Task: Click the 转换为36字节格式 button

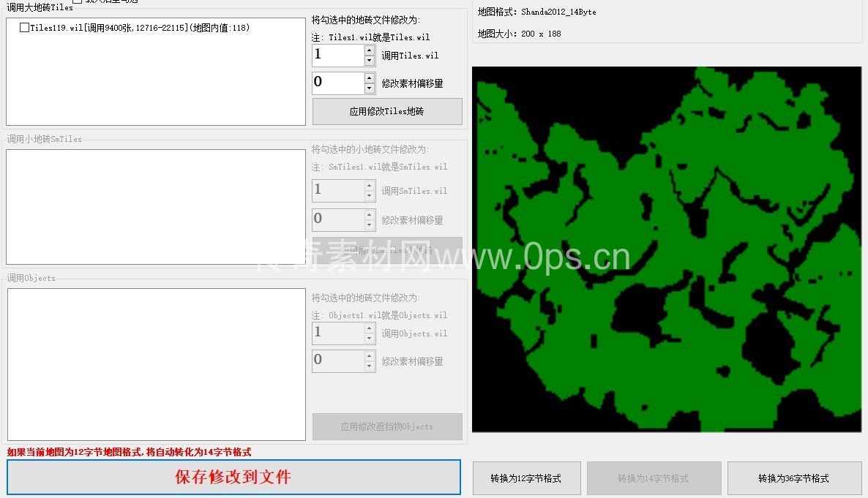Action: (x=793, y=478)
